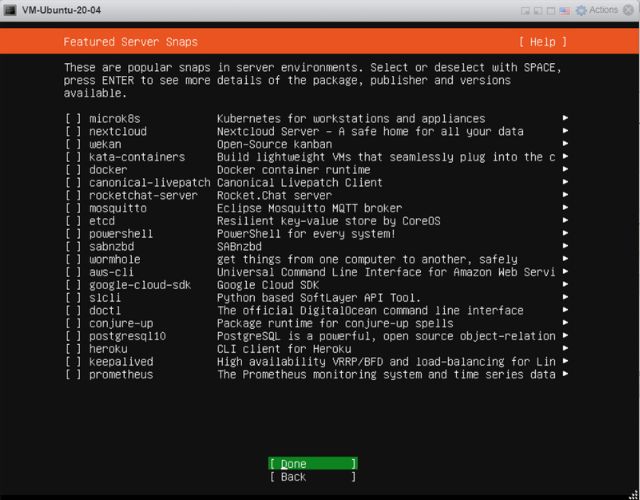Click the 'keepalived' snap name
This screenshot has width=640, height=500.
pos(121,362)
